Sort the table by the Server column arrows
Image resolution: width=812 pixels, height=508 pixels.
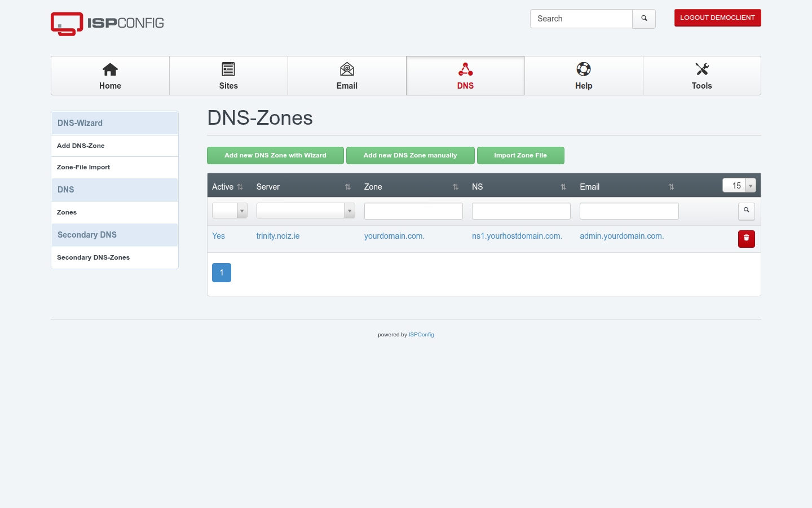[x=348, y=187]
